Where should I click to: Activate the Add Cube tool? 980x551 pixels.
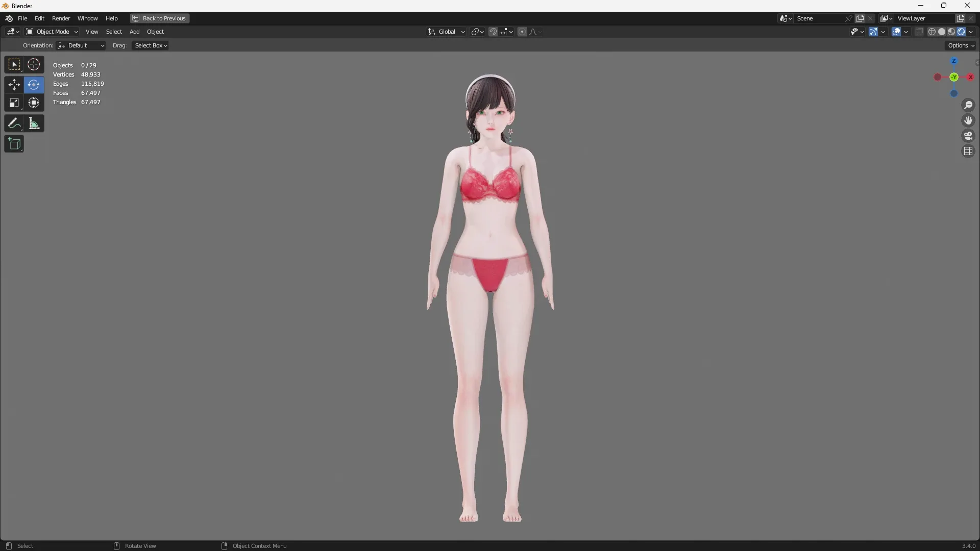point(14,144)
